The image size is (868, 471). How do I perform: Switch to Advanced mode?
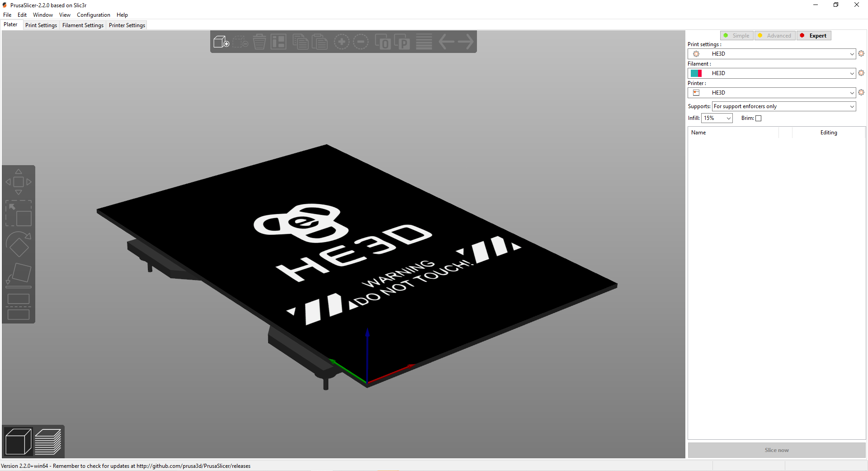(x=775, y=36)
